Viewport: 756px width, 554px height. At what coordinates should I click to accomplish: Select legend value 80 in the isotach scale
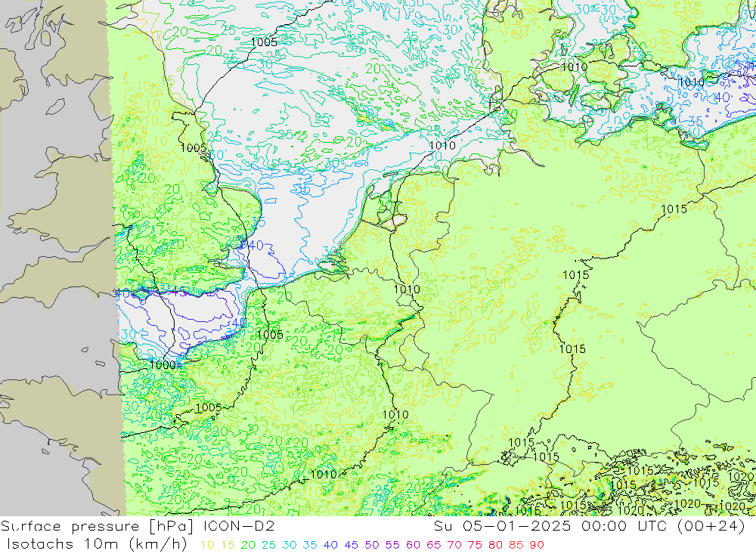[x=496, y=546]
